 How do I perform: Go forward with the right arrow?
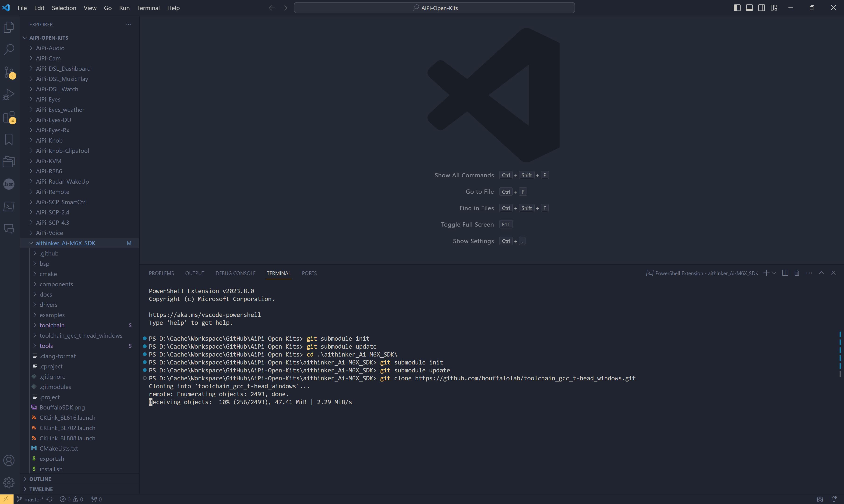click(284, 8)
